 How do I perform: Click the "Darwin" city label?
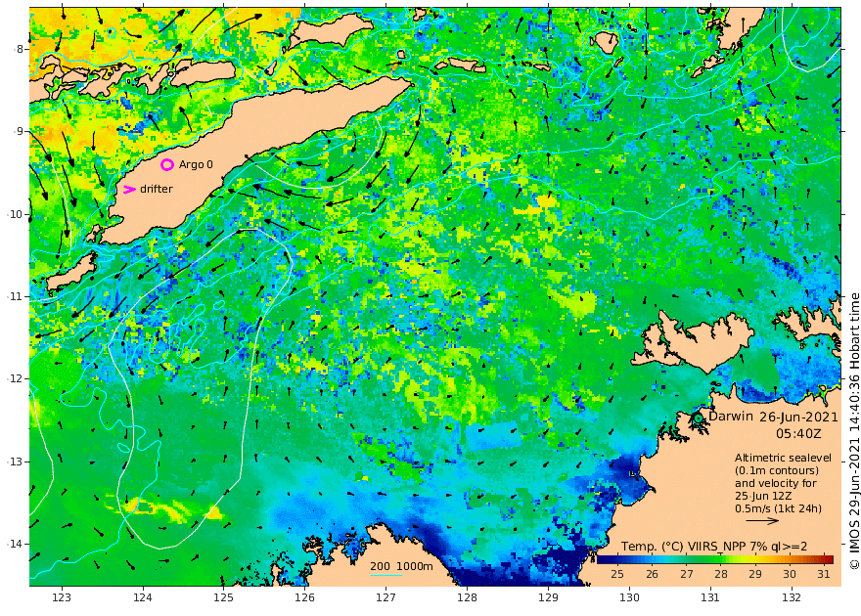[731, 416]
